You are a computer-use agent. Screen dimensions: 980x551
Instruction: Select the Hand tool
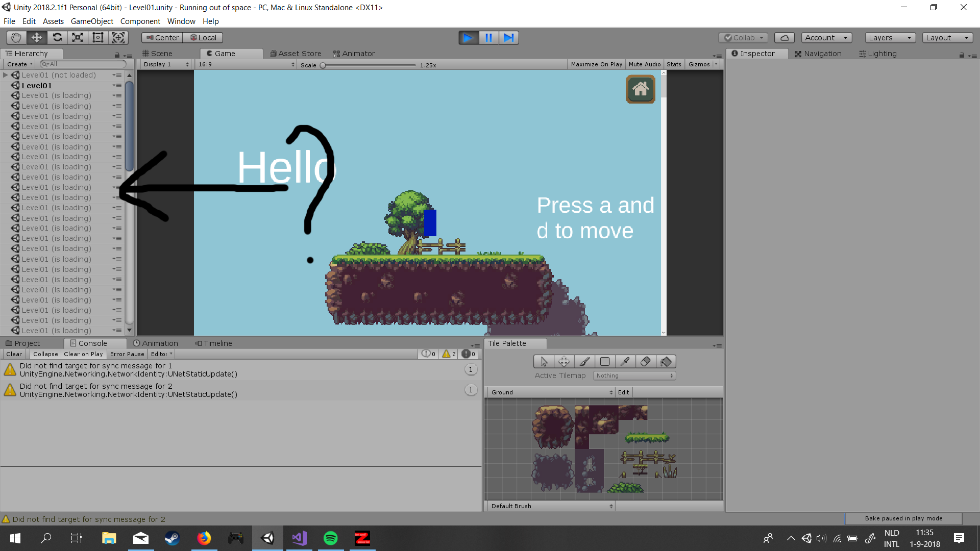point(16,37)
